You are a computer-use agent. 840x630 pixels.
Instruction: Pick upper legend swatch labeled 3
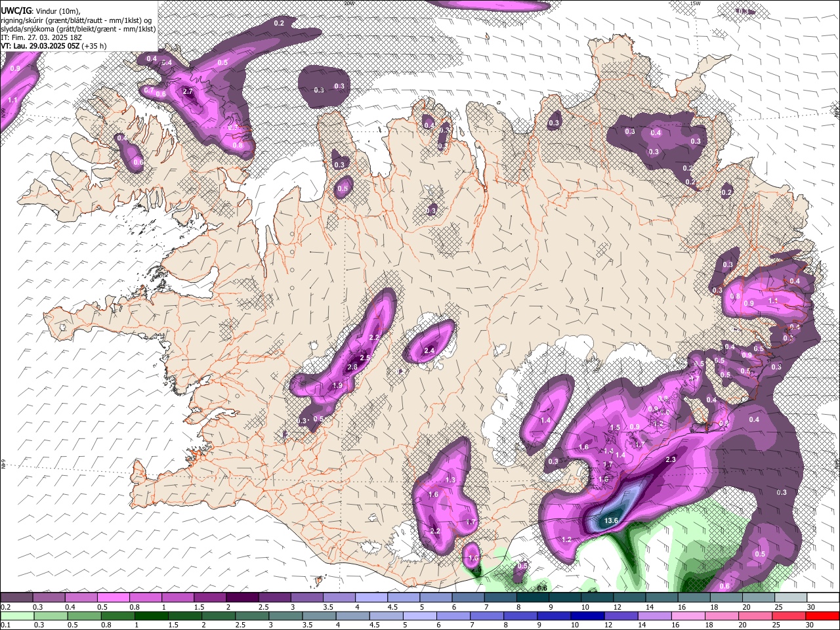tap(306, 598)
